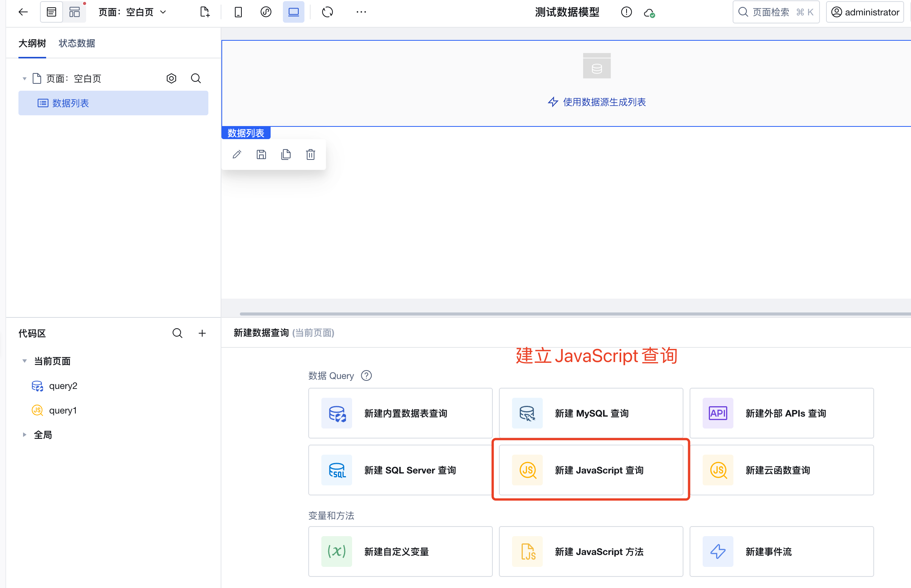Click the 页面检索 search field
The image size is (911, 588).
coord(776,12)
